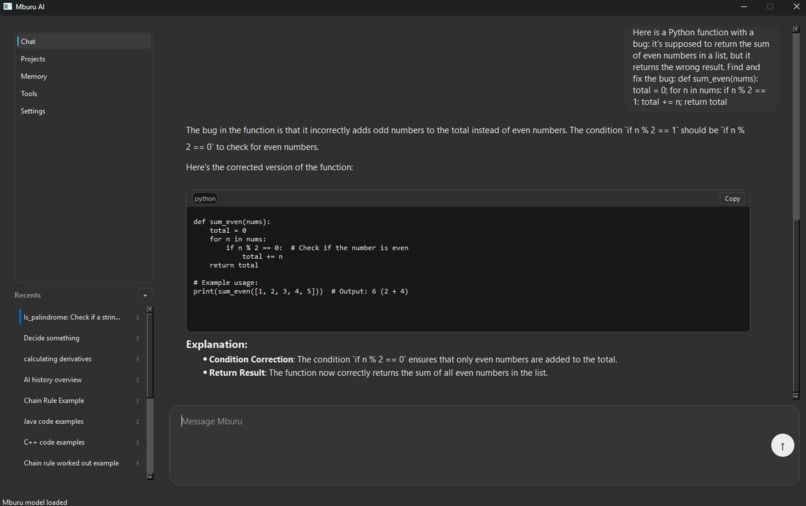Open the Projects section
806x506 pixels.
coord(83,59)
